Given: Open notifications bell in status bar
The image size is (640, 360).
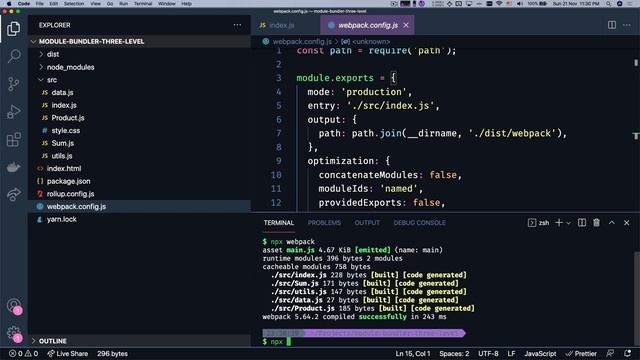Looking at the screenshot, I should pos(627,353).
